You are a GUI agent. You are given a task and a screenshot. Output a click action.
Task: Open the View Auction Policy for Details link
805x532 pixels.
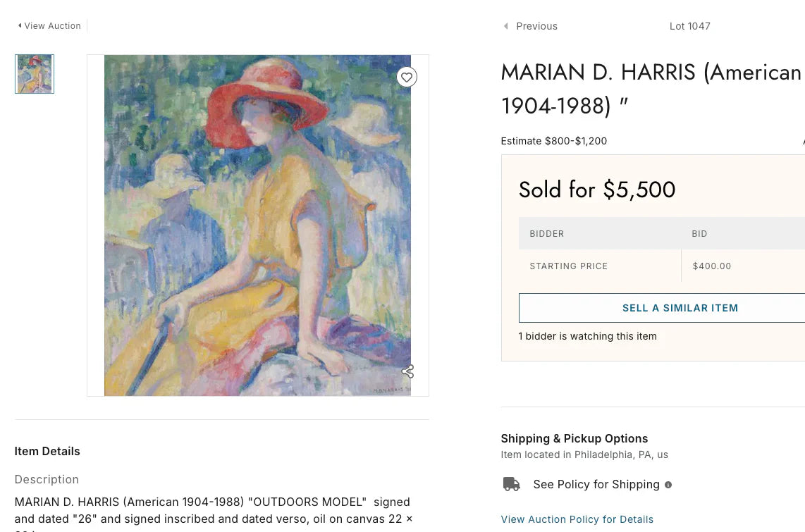tap(577, 519)
